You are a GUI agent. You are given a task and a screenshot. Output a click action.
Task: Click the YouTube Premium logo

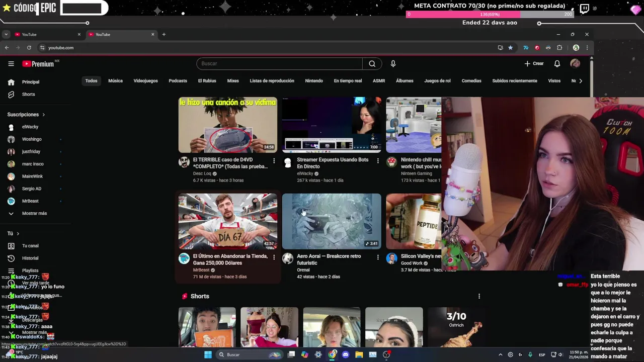38,64
